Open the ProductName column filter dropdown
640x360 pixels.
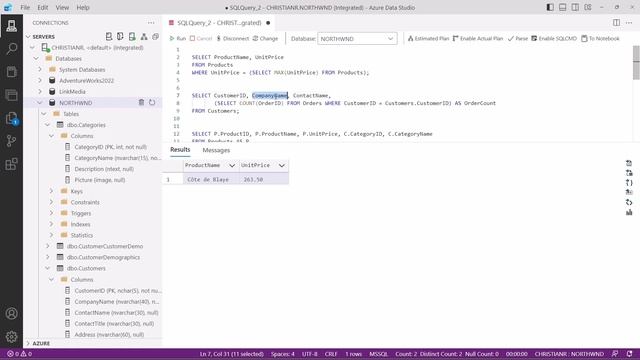click(x=232, y=165)
